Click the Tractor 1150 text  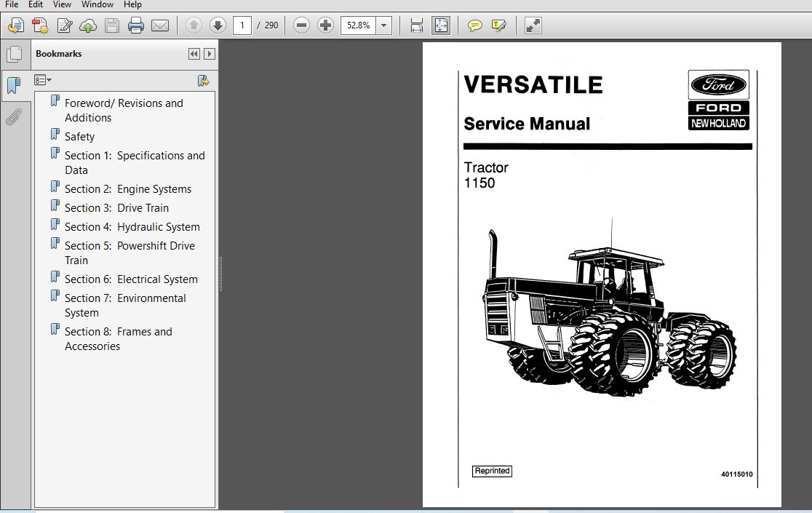point(486,175)
